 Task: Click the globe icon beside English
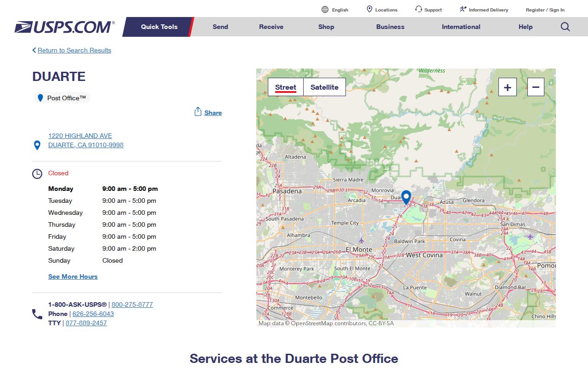coord(325,10)
